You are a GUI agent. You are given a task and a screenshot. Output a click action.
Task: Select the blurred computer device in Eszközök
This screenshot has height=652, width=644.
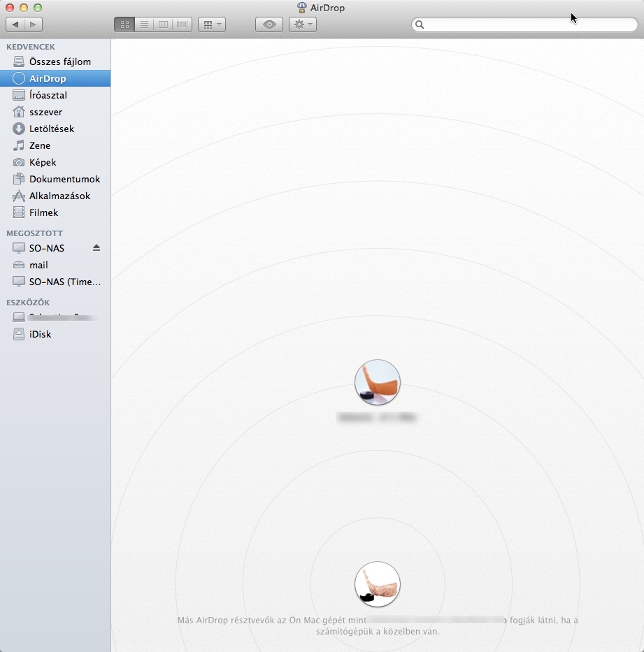55,317
